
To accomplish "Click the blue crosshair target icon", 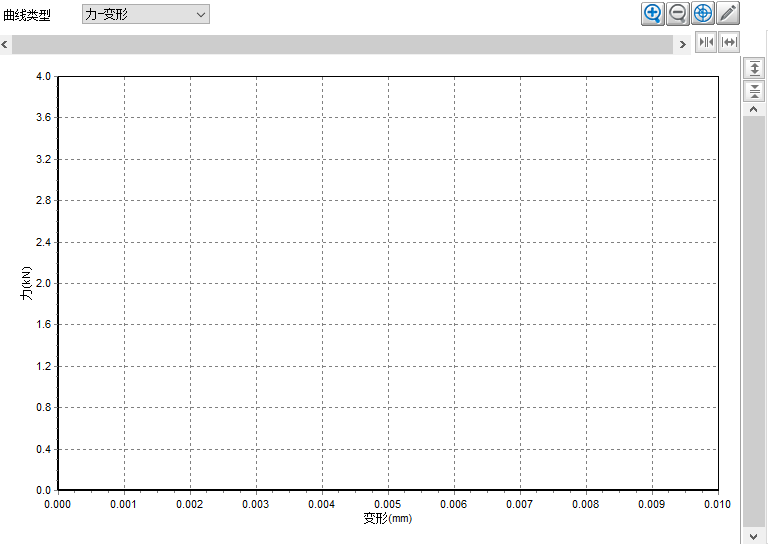I will [x=703, y=13].
